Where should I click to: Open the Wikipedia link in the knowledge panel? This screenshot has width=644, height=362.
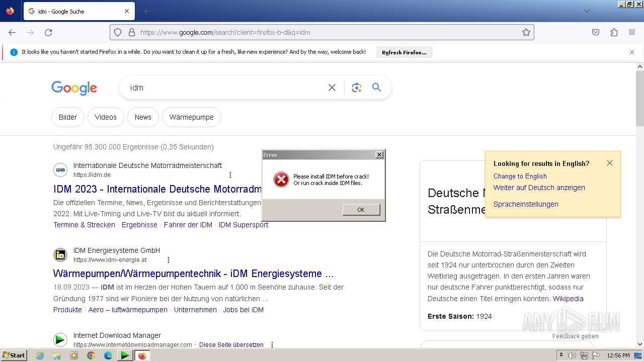click(568, 299)
